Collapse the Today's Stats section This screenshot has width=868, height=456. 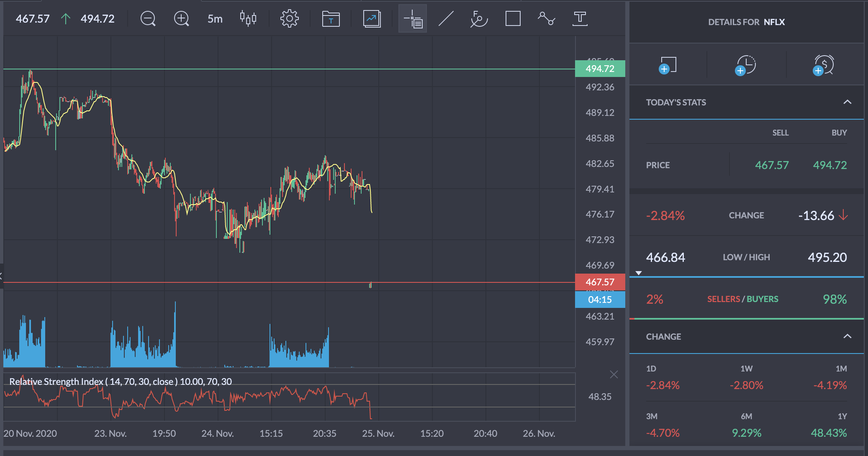[x=847, y=102]
